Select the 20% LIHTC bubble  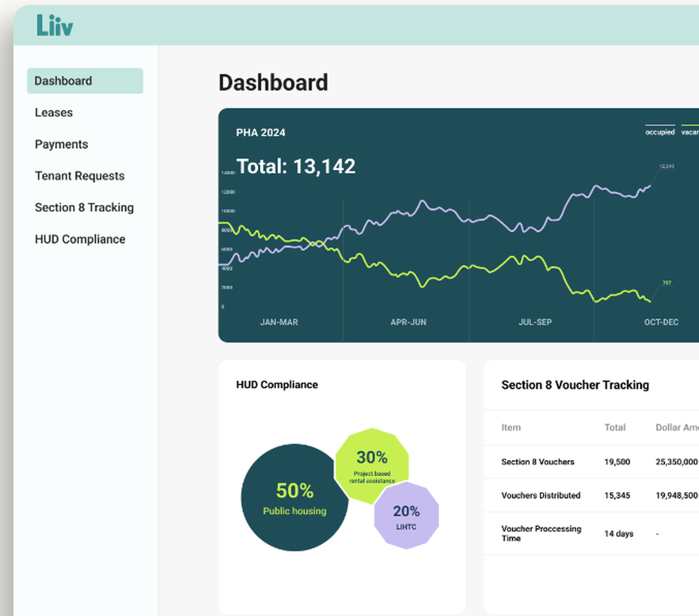click(x=405, y=517)
